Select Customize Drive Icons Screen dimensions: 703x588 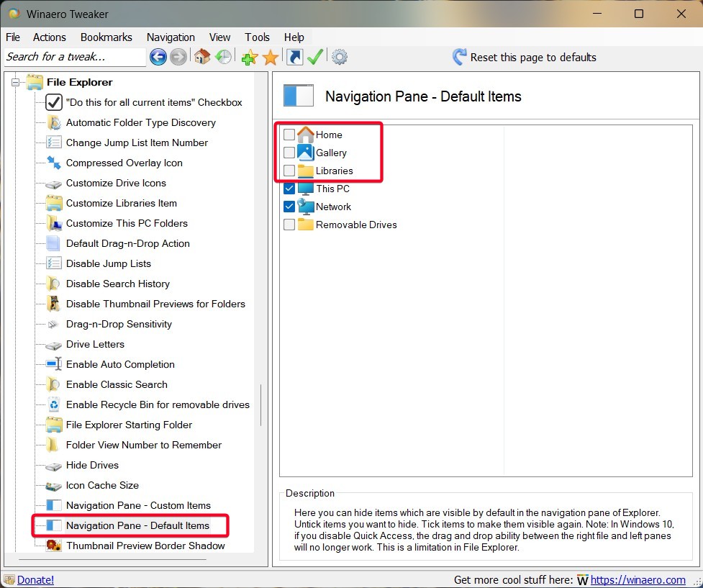pos(116,183)
